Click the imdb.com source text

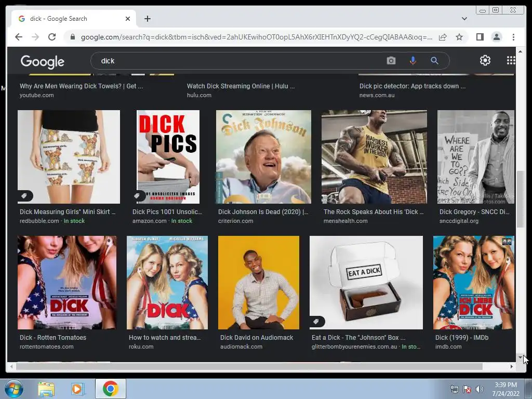click(x=448, y=347)
